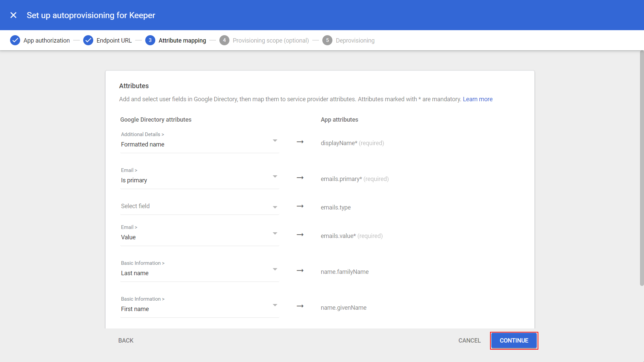Click displayName* (required) attribute text
This screenshot has height=362, width=644.
point(352,143)
